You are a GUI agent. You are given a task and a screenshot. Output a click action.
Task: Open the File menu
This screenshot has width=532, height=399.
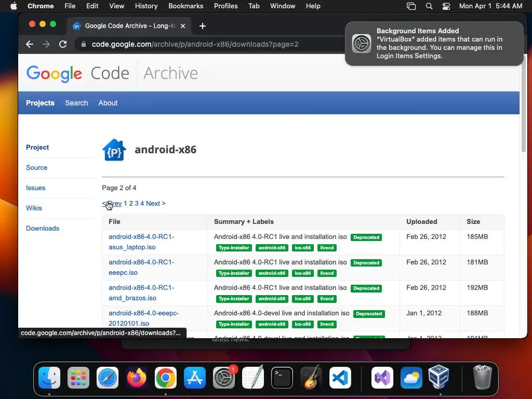(x=70, y=6)
